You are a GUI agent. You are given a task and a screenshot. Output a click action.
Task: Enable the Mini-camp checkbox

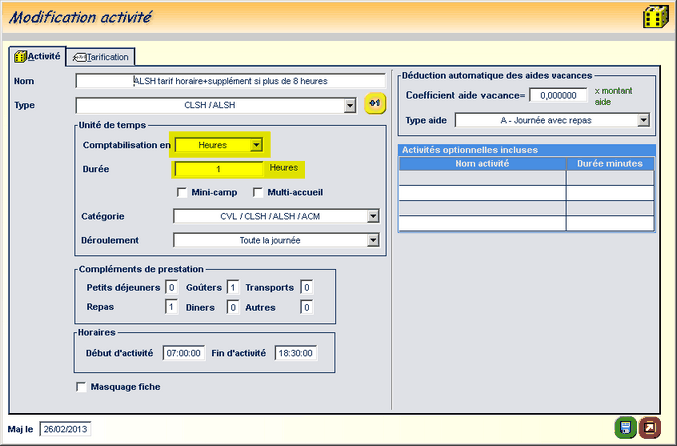pyautogui.click(x=181, y=192)
